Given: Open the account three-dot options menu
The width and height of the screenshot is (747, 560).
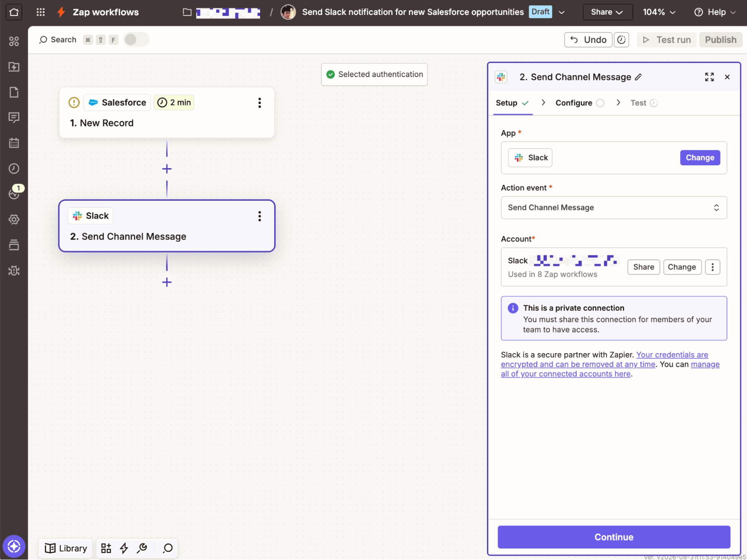Looking at the screenshot, I should pyautogui.click(x=712, y=267).
